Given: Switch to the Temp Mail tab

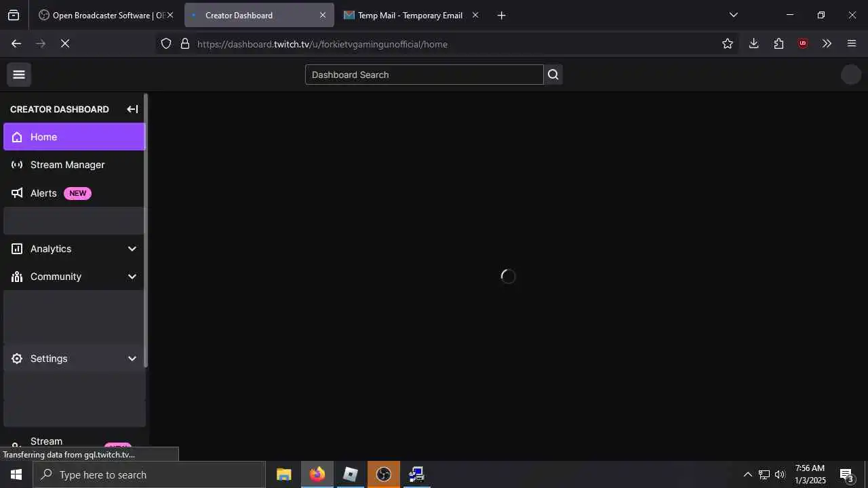Looking at the screenshot, I should [410, 15].
